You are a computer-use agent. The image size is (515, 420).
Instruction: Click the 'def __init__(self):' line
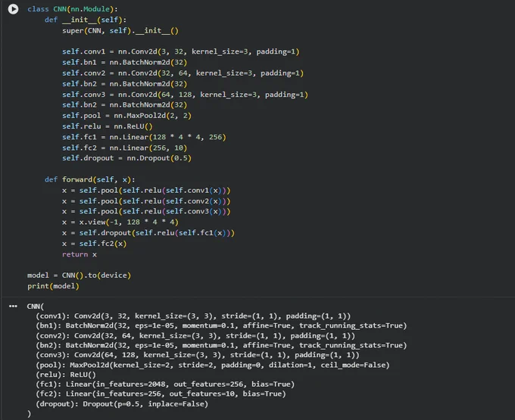pos(86,20)
